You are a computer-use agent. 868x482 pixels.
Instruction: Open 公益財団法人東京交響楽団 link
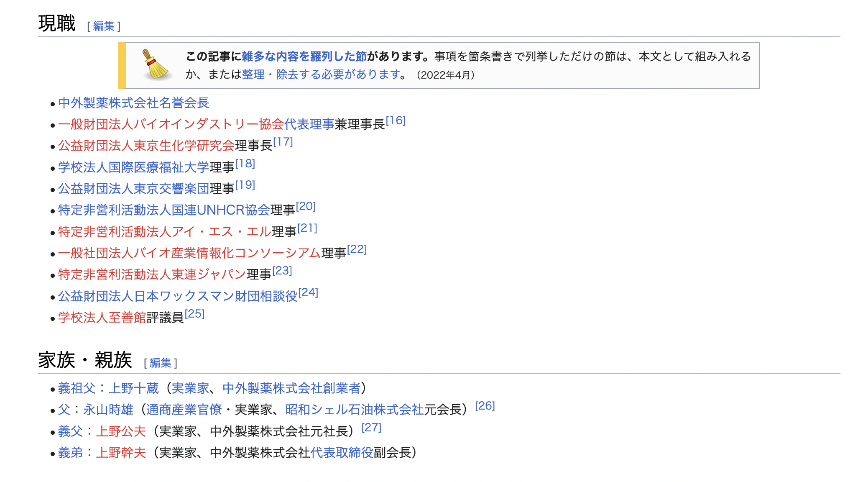(134, 189)
